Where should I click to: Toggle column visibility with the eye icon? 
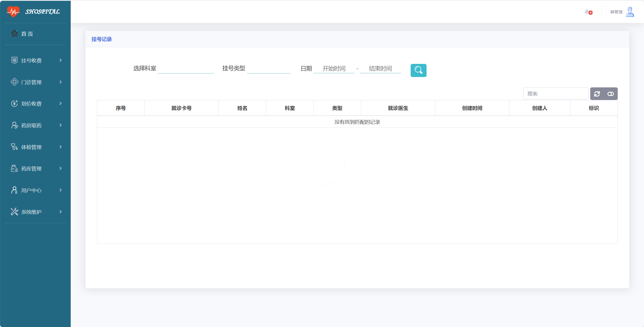pyautogui.click(x=611, y=94)
